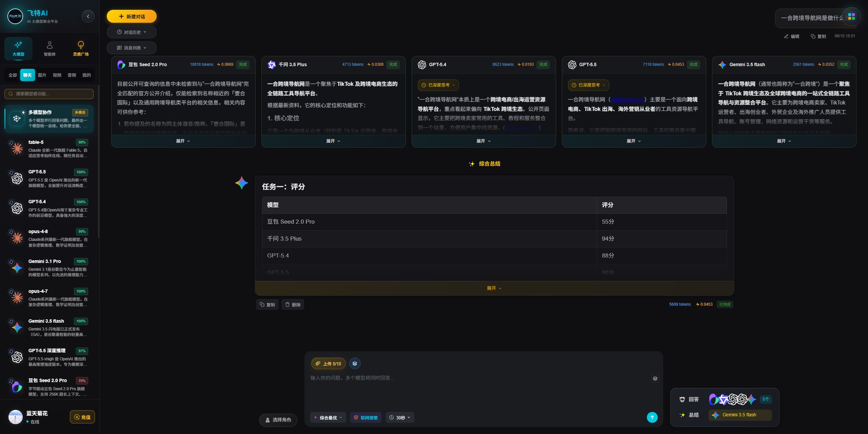Select Gemini 3.5 flash in model list
The width and height of the screenshot is (868, 434).
pyautogui.click(x=49, y=327)
